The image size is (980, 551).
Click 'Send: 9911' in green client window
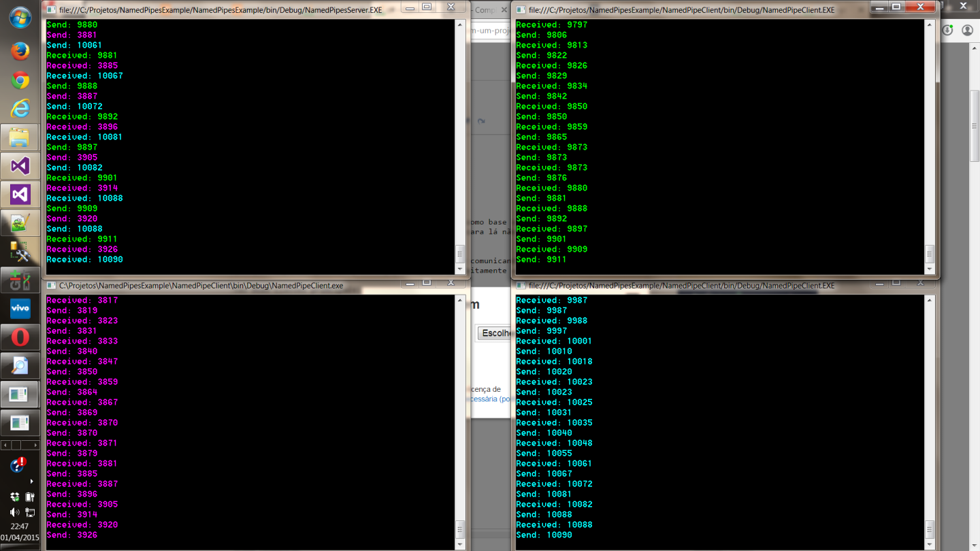(x=541, y=259)
